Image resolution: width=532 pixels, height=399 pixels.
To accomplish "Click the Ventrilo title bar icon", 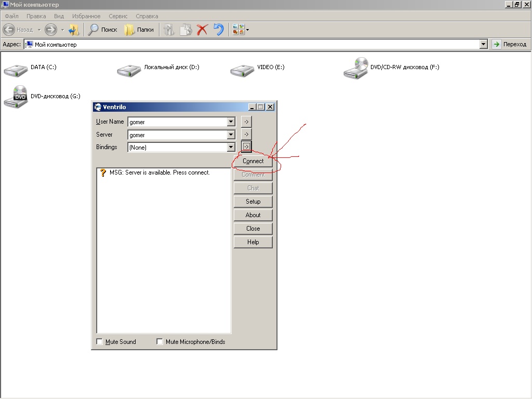I will 98,107.
